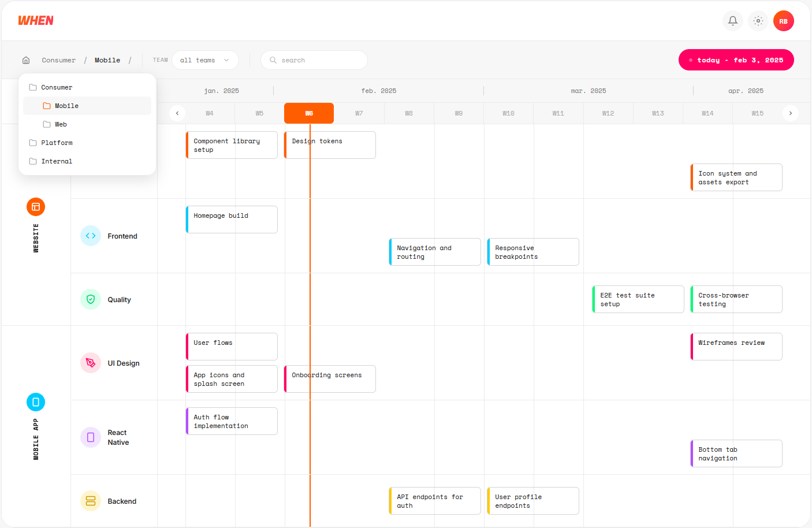Open notifications via the bell icon
This screenshot has width=812, height=528.
click(x=732, y=20)
